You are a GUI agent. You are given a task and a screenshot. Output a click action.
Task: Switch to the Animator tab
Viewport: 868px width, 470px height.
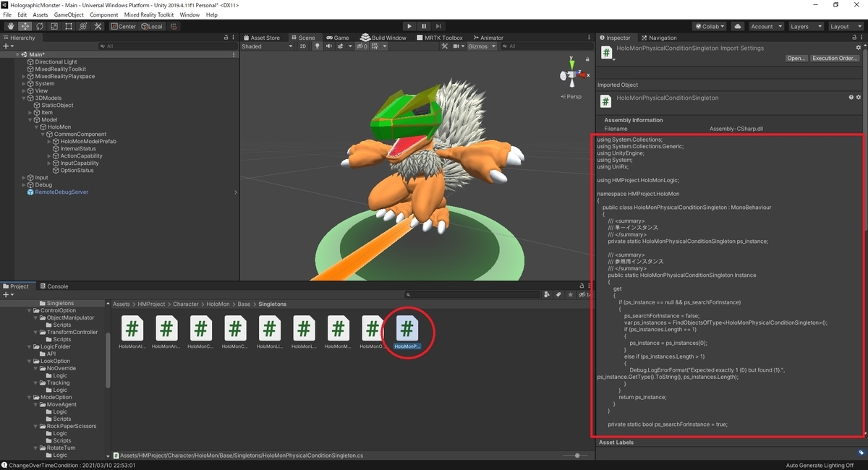(x=488, y=38)
